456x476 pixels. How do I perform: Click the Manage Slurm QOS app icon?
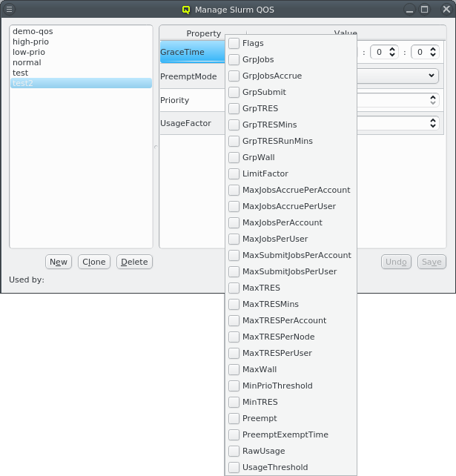click(186, 10)
